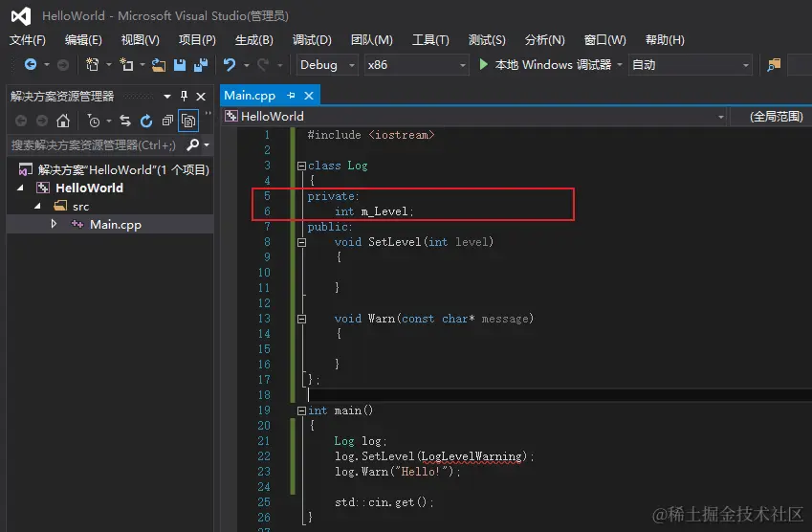Open the Undo history dropdown arrow

(x=247, y=65)
